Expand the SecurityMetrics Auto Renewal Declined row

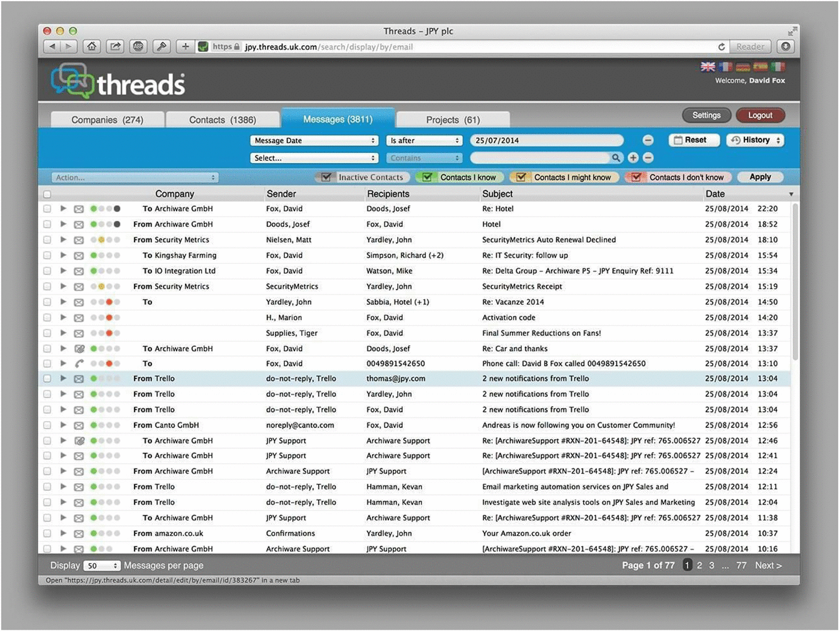[x=63, y=240]
